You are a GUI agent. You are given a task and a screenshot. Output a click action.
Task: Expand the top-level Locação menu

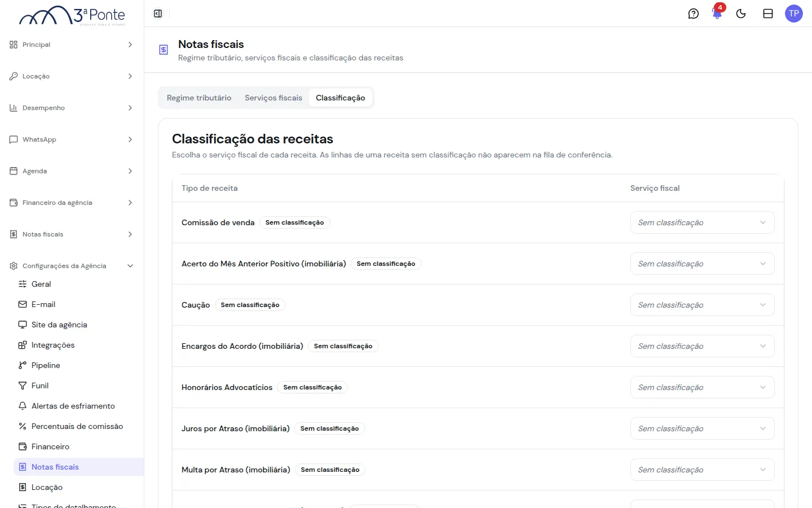(72, 76)
